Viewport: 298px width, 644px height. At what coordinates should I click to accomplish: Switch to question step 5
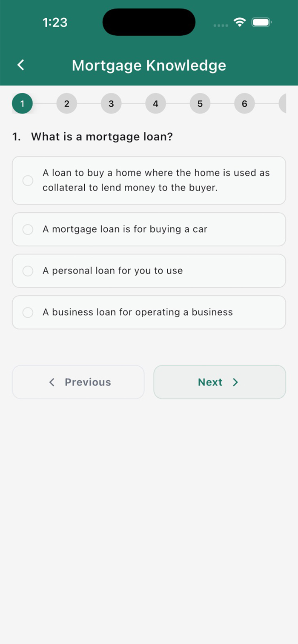[x=200, y=103]
